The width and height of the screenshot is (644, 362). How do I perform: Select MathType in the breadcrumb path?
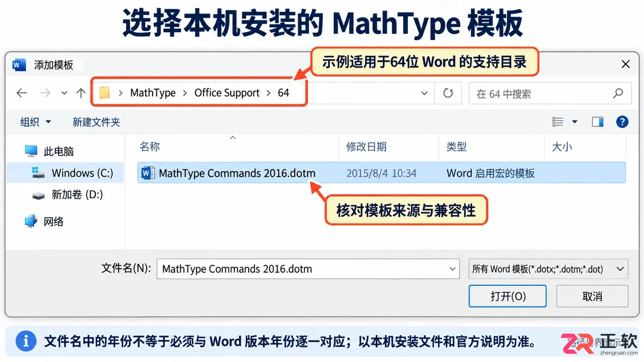pos(153,93)
